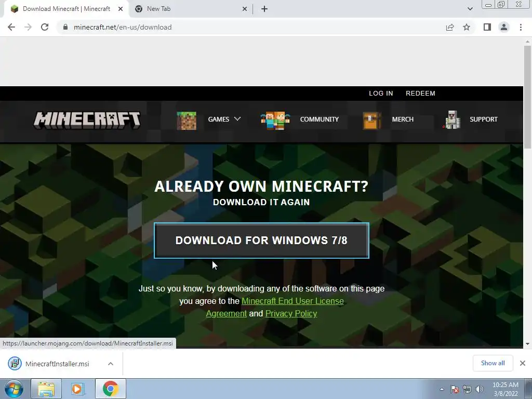
Task: Click the Steve and Alex Community icon
Action: [x=275, y=120]
